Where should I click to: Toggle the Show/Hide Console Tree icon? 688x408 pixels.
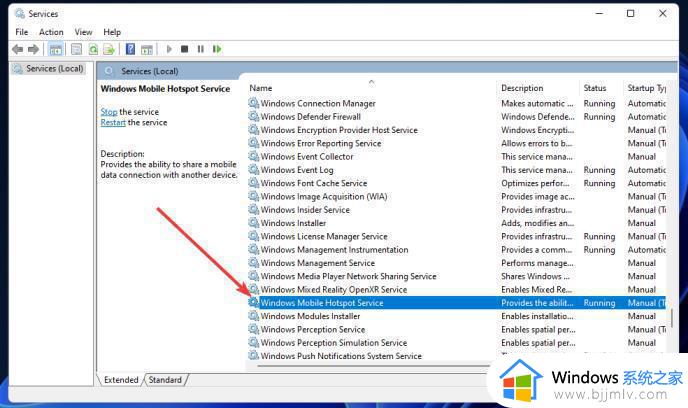56,49
